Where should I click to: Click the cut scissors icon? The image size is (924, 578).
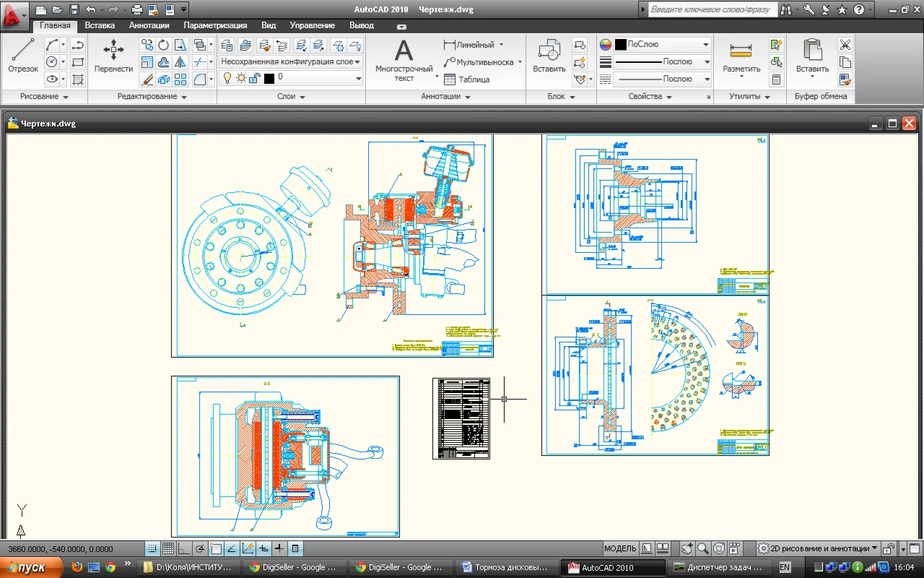[x=845, y=45]
